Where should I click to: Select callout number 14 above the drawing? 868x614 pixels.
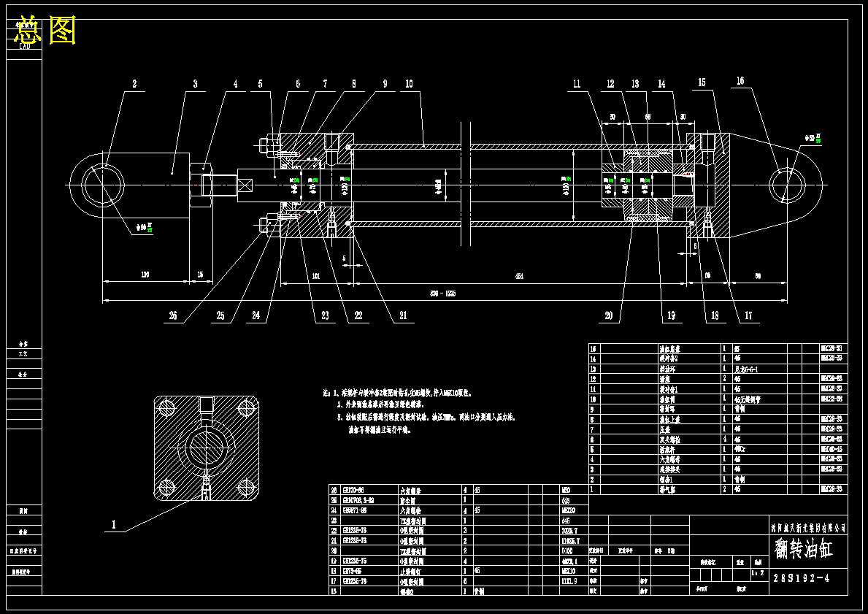coord(661,84)
